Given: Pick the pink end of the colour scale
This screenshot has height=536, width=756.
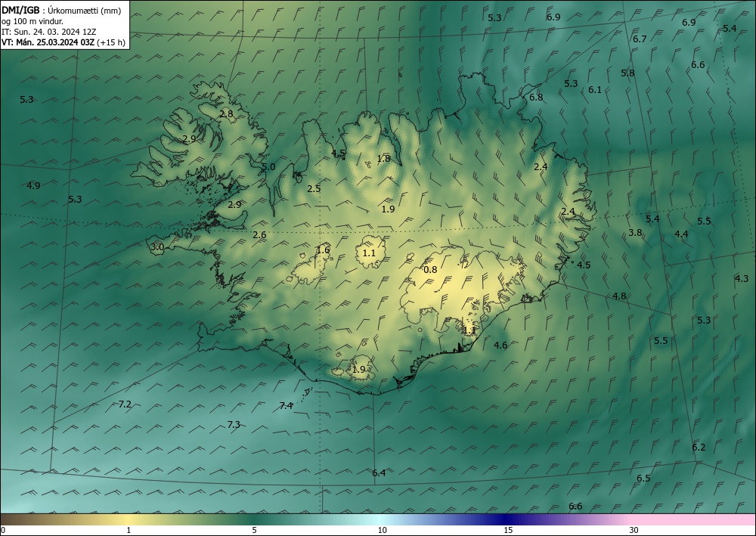Looking at the screenshot, I should pos(694,519).
